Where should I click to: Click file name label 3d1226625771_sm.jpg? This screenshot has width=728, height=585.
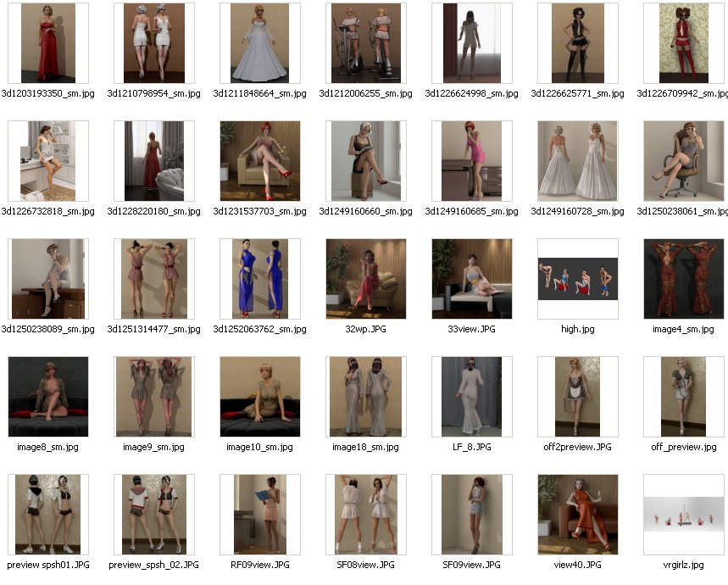coord(578,94)
